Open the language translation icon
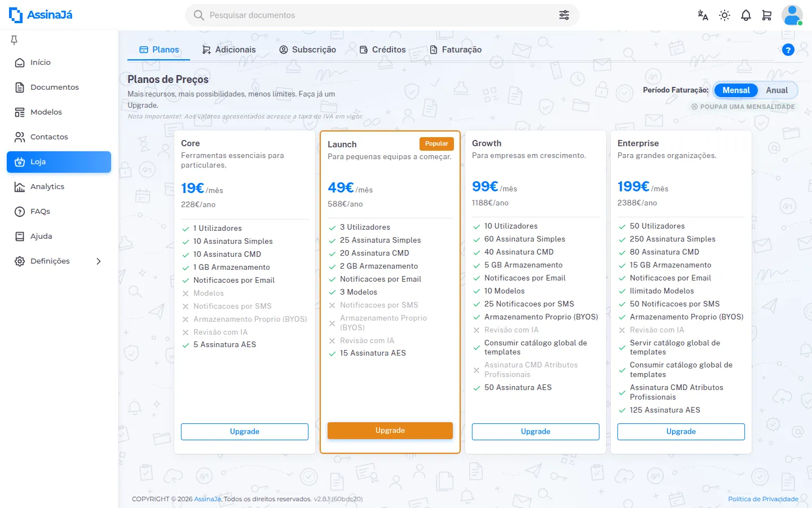The width and height of the screenshot is (812, 508). 703,15
